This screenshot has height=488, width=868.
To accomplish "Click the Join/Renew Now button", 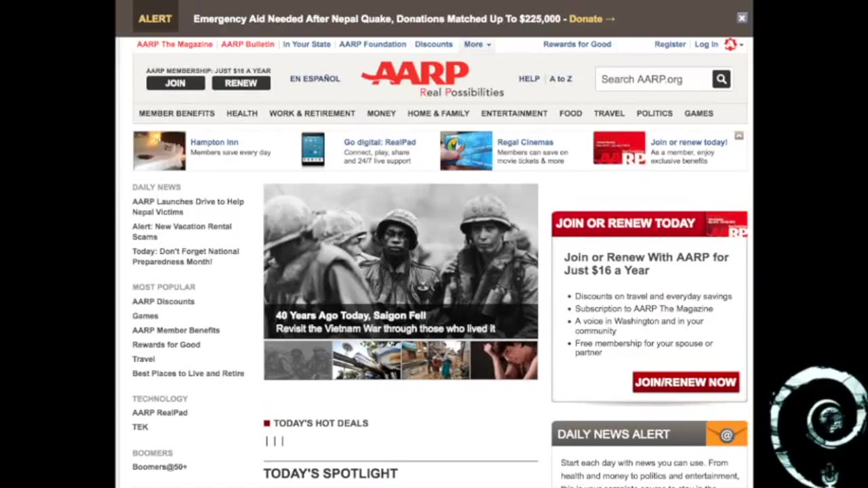I will pyautogui.click(x=686, y=382).
